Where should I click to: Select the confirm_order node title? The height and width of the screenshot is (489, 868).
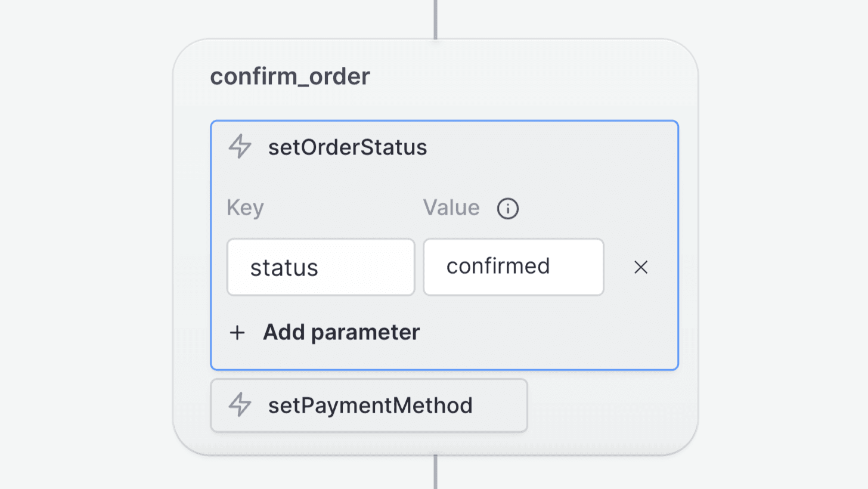pyautogui.click(x=290, y=76)
